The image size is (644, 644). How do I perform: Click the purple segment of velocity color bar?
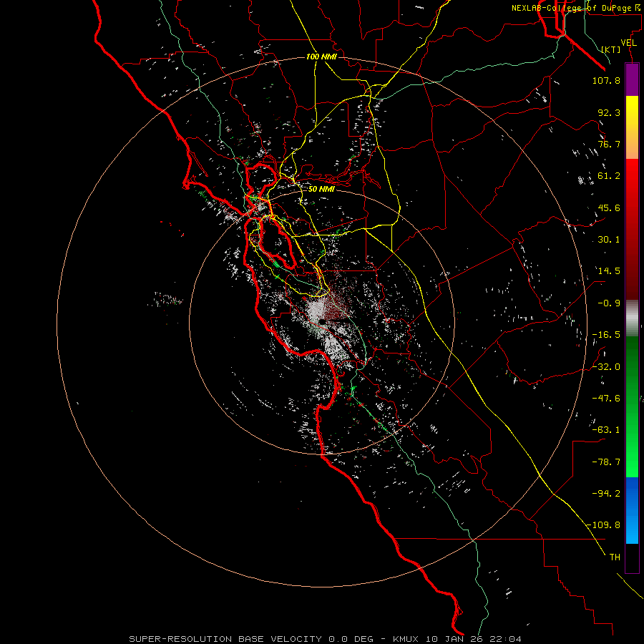tap(632, 80)
